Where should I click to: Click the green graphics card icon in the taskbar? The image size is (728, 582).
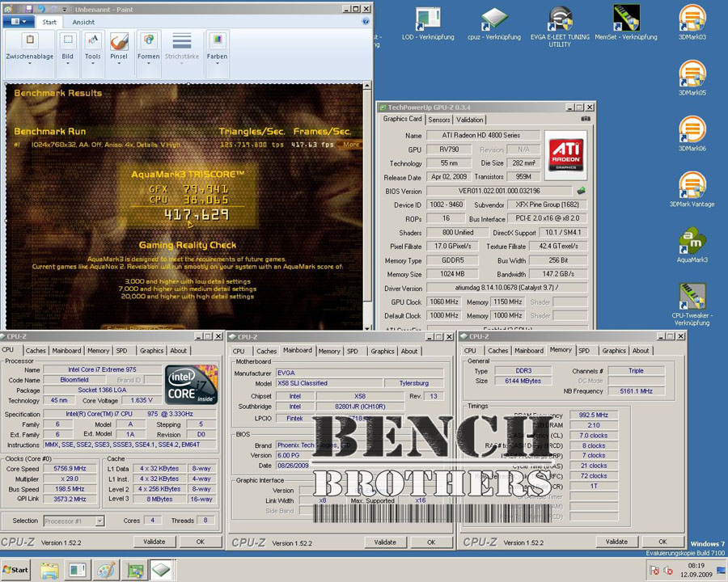click(135, 570)
